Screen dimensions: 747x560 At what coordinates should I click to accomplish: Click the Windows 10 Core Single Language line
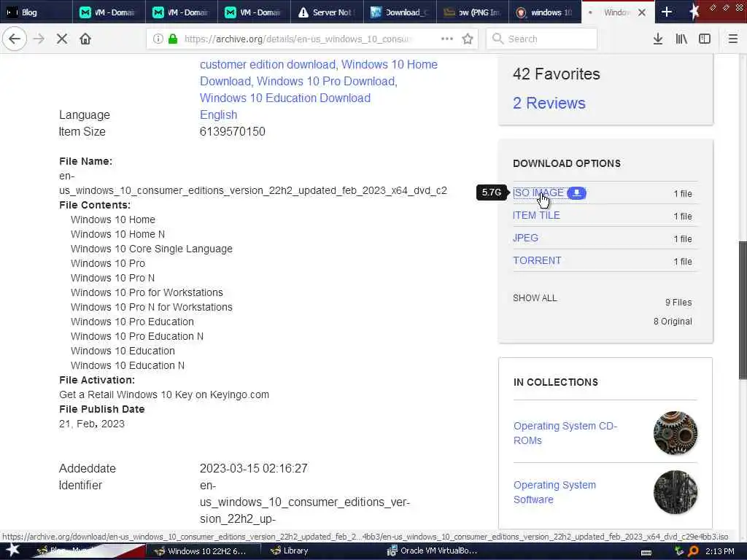[152, 249]
